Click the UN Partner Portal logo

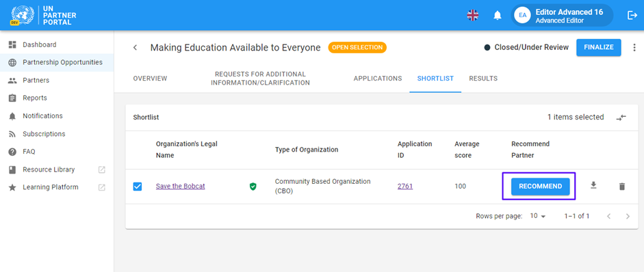tap(43, 16)
